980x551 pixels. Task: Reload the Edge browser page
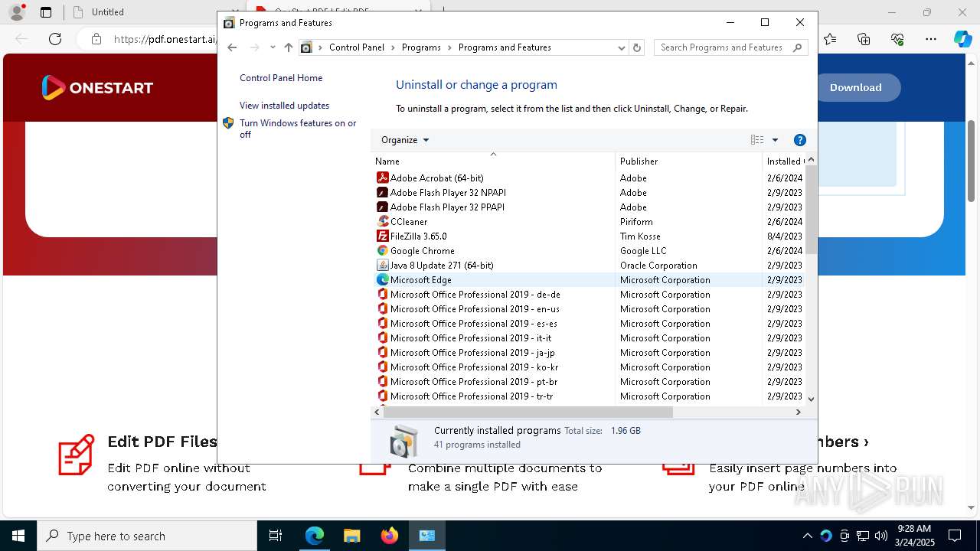click(55, 39)
